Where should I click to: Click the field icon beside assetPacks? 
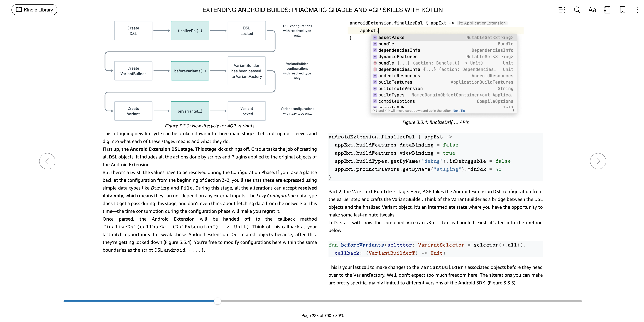(x=375, y=37)
